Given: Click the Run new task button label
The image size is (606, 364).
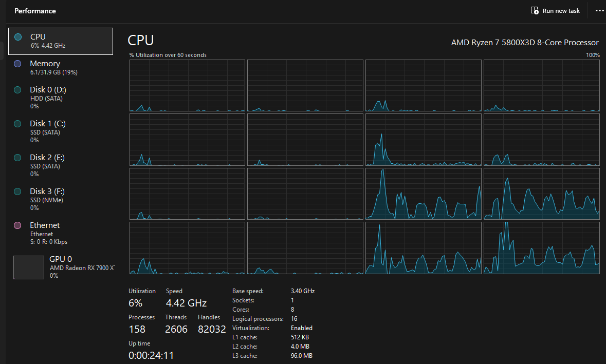Looking at the screenshot, I should click(561, 11).
